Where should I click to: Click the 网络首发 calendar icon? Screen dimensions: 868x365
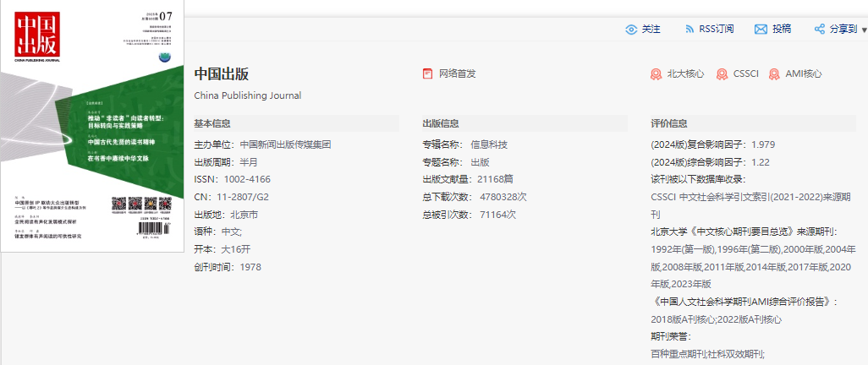click(x=428, y=74)
